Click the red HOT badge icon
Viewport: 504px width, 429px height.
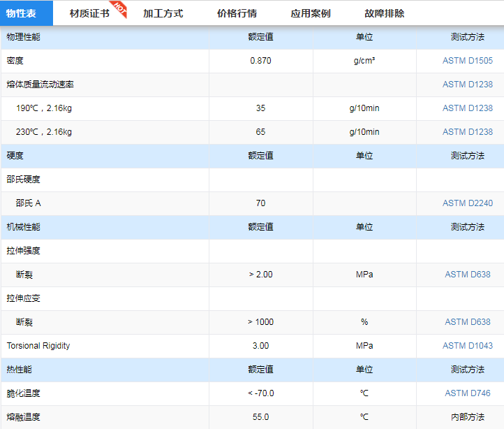[119, 7]
